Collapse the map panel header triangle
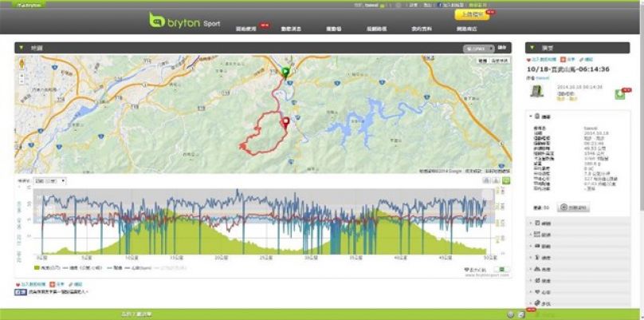 (x=22, y=48)
